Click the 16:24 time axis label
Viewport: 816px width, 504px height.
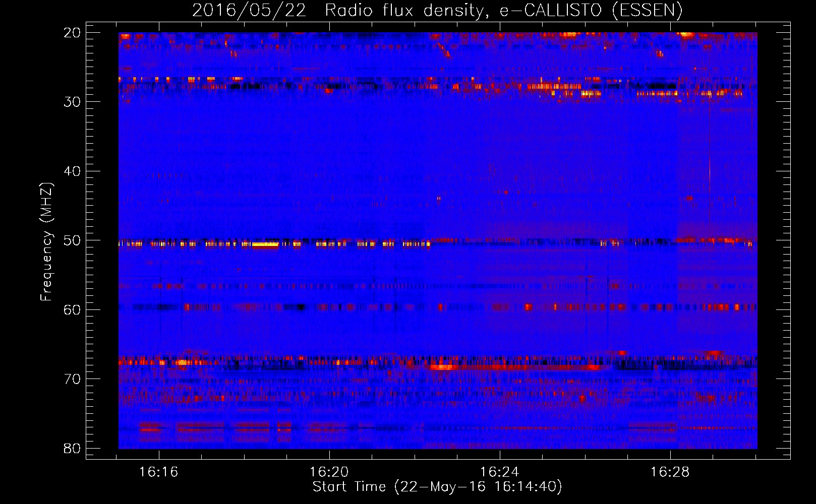click(x=499, y=472)
